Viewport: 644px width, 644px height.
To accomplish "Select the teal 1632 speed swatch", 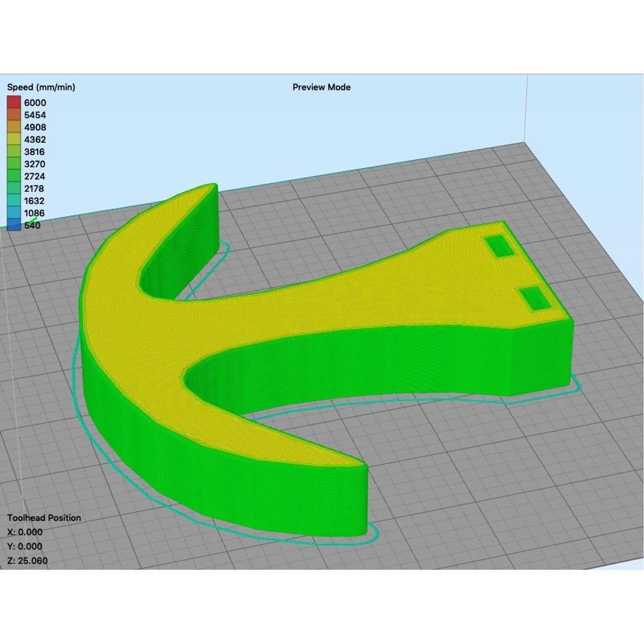I will coord(14,201).
